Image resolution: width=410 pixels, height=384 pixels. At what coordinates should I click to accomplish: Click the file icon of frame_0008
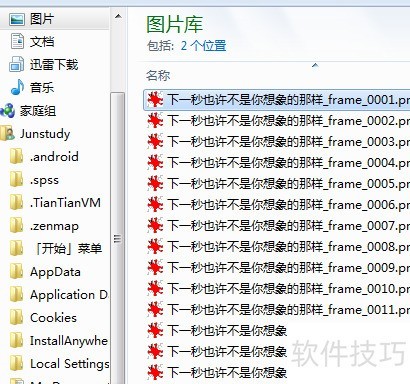(155, 247)
